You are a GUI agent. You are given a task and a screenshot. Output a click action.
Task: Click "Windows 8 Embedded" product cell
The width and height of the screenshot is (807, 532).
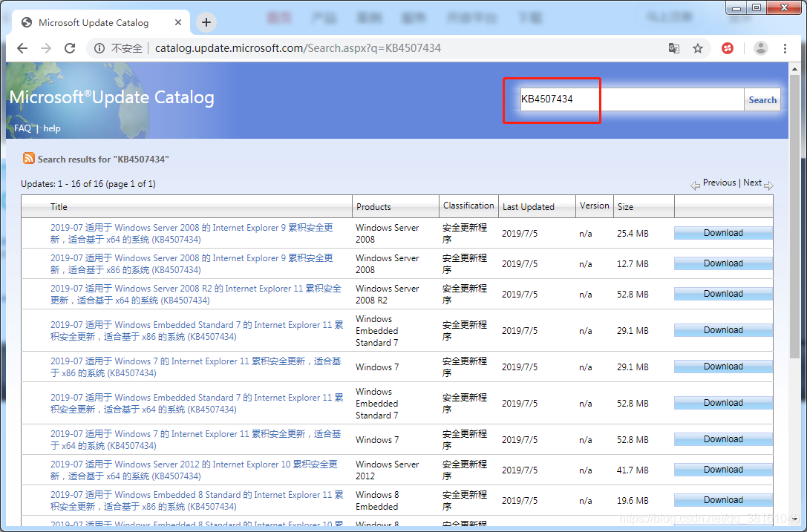tap(377, 501)
